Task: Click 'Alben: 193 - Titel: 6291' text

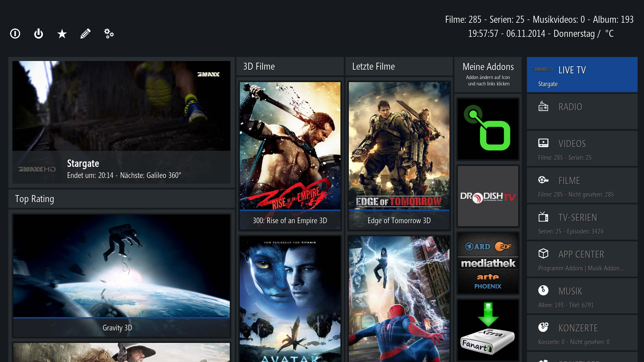Action: click(x=566, y=305)
